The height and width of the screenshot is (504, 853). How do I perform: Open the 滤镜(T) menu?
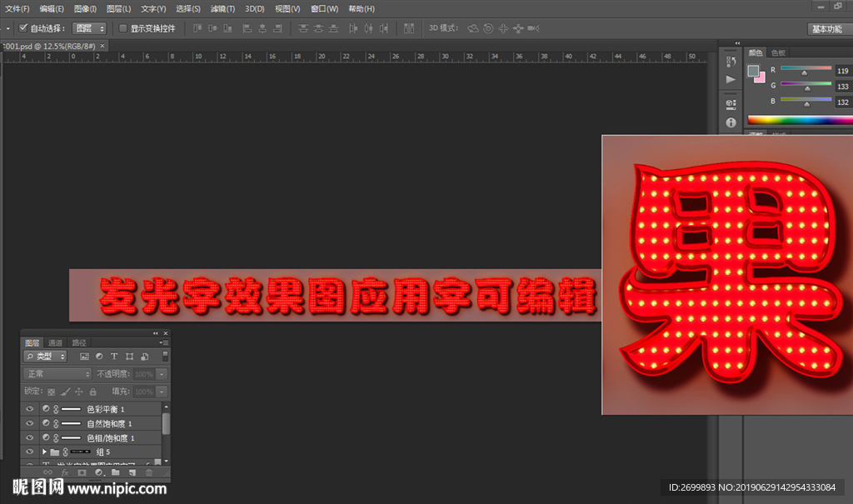coord(222,8)
